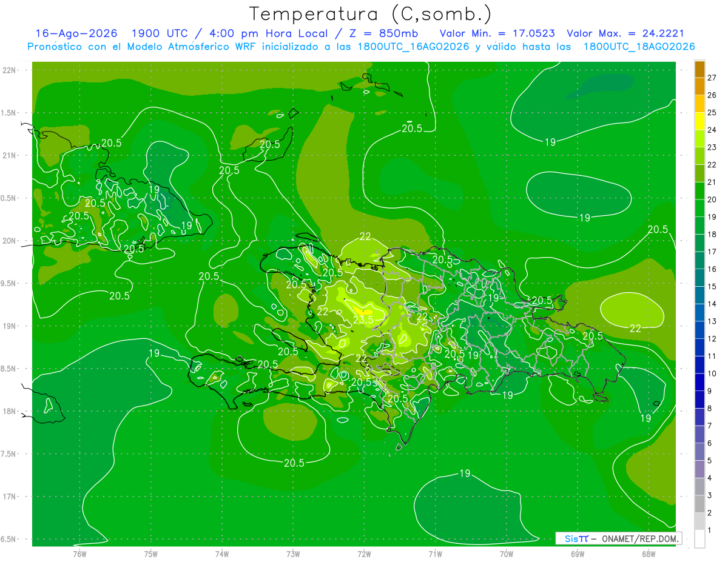Click the legend value "18" on the color bar
The height and width of the screenshot is (562, 728).
[x=712, y=234]
